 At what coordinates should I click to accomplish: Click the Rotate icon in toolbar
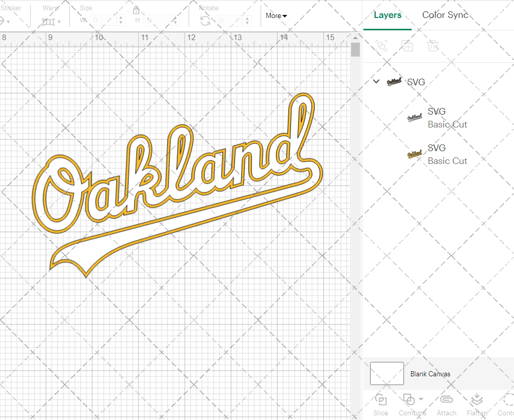[x=205, y=21]
